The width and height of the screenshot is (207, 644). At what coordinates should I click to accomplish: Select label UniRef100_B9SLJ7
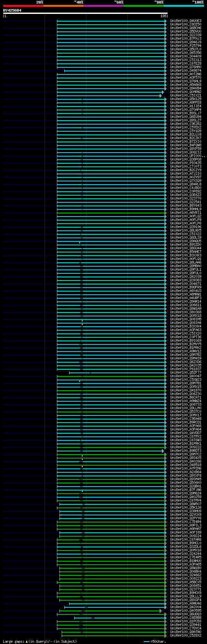[186, 113]
